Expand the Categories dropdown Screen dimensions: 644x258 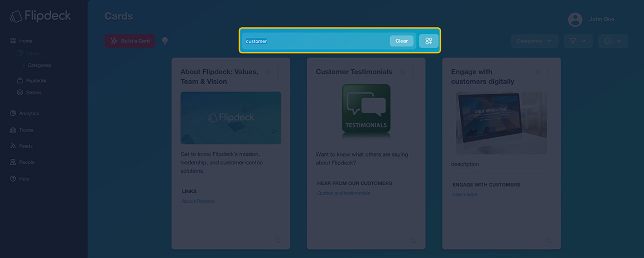click(x=534, y=41)
